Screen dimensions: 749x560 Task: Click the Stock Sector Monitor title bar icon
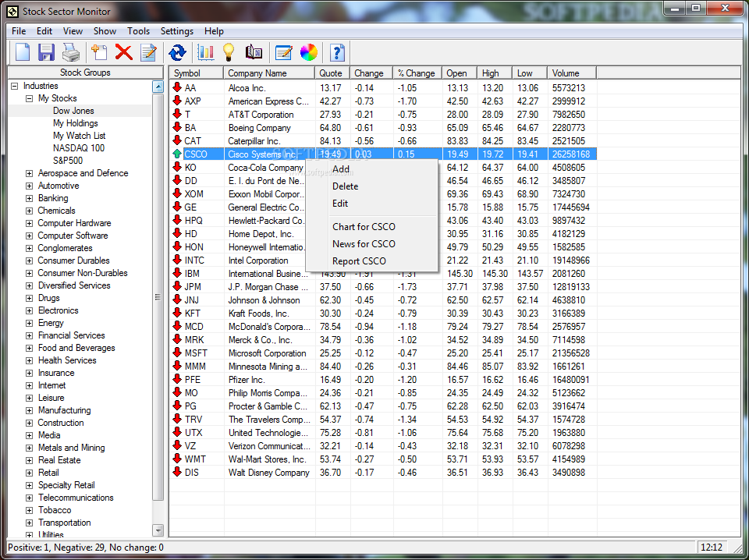pos(13,12)
